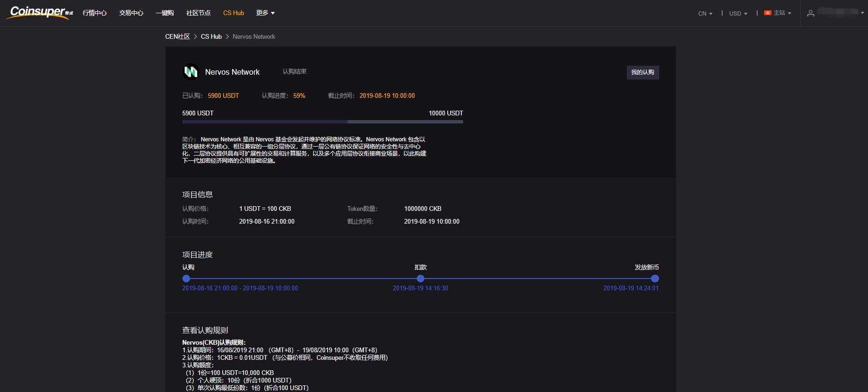Click Nervos Network breadcrumb text
This screenshot has width=868, height=392.
[254, 36]
